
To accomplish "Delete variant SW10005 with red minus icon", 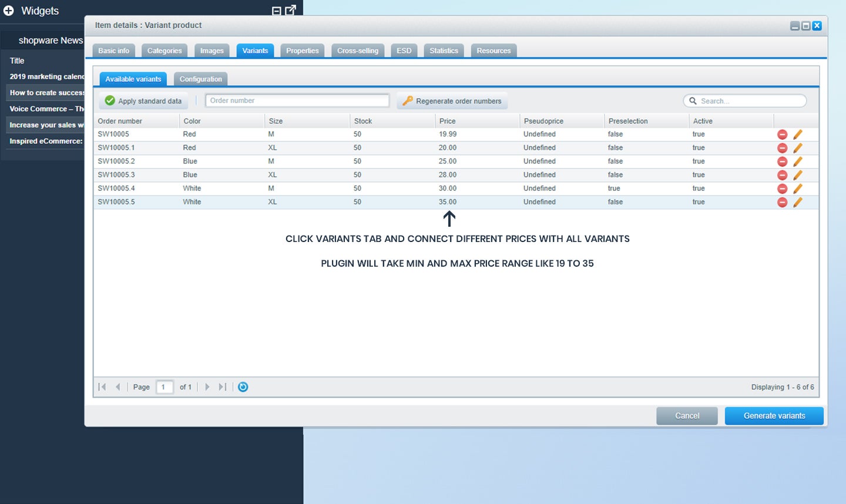I will pos(782,135).
